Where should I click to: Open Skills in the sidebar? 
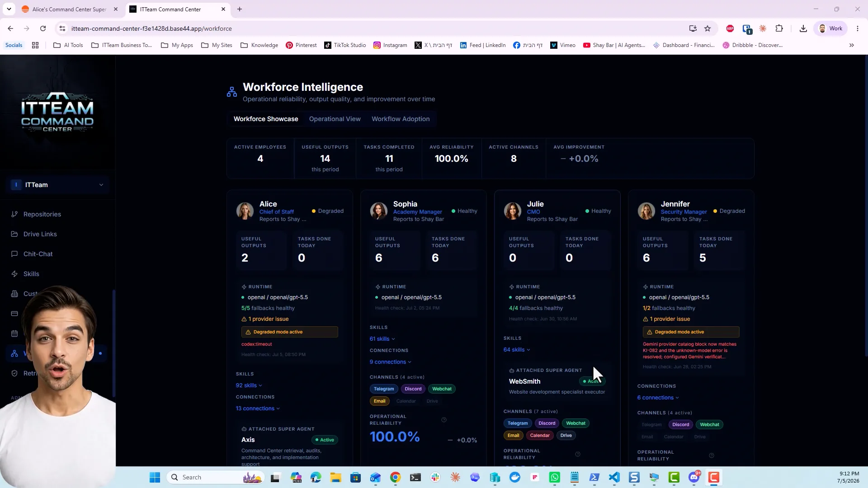tap(31, 274)
